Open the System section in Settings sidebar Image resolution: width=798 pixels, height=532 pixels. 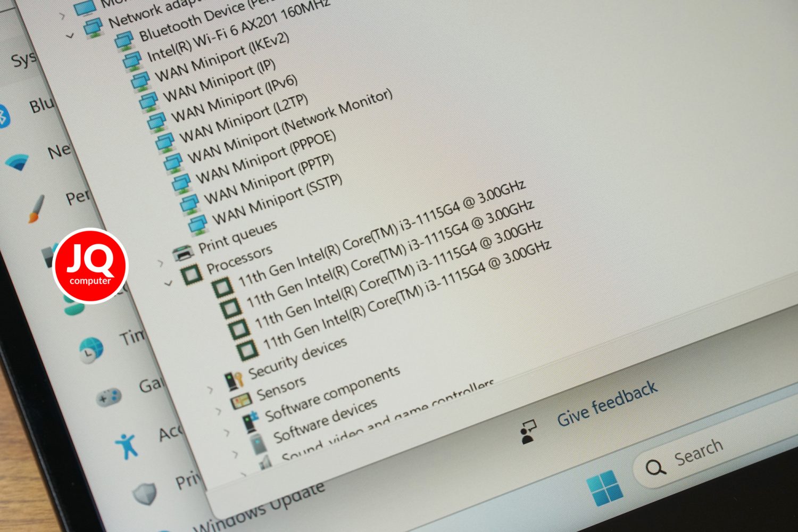[23, 60]
